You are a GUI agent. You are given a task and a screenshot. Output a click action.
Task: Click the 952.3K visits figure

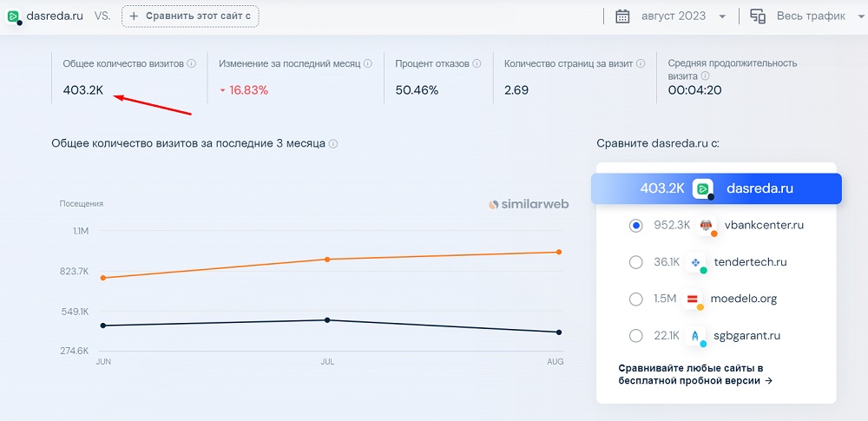click(672, 226)
